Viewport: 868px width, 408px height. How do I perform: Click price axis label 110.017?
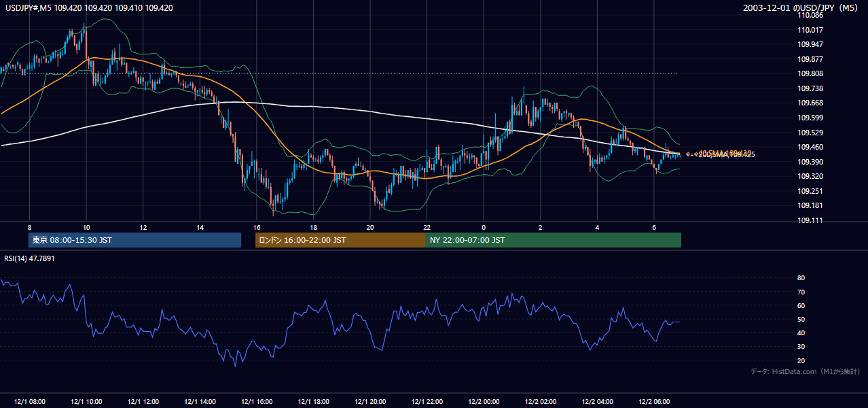click(810, 30)
